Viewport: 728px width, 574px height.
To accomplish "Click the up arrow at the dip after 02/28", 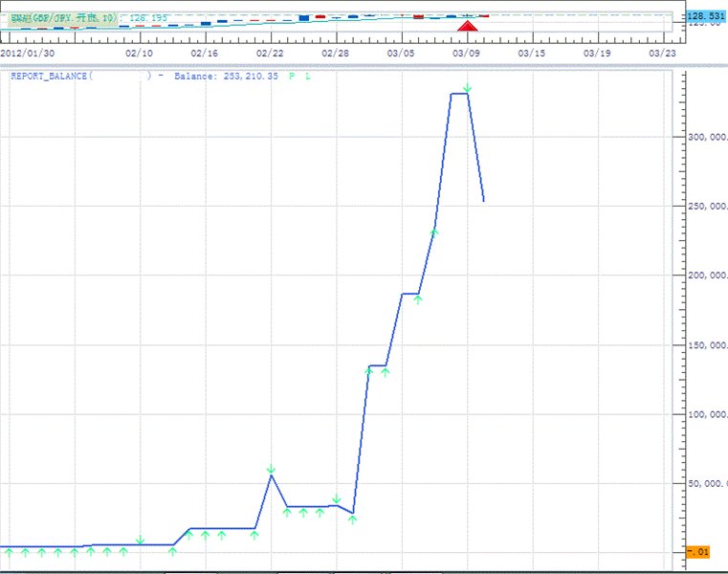I will pyautogui.click(x=352, y=519).
